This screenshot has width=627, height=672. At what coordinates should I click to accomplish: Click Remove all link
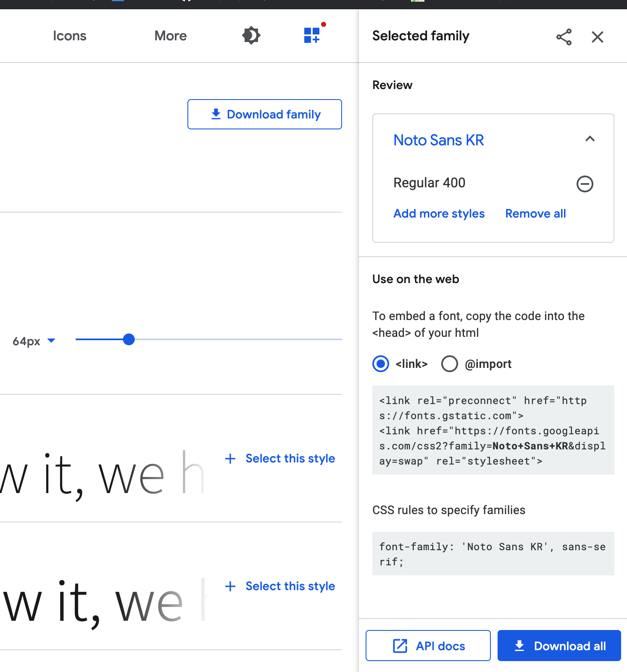(535, 214)
